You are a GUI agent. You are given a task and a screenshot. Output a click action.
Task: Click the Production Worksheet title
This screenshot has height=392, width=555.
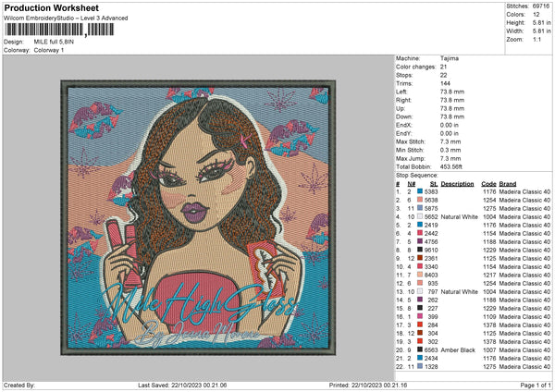pos(52,7)
